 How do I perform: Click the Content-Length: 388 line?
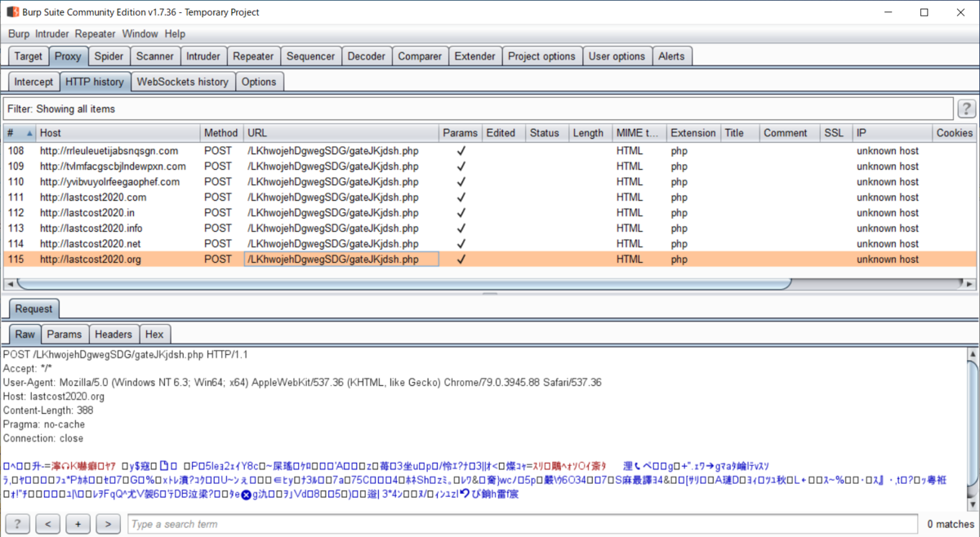pyautogui.click(x=48, y=411)
